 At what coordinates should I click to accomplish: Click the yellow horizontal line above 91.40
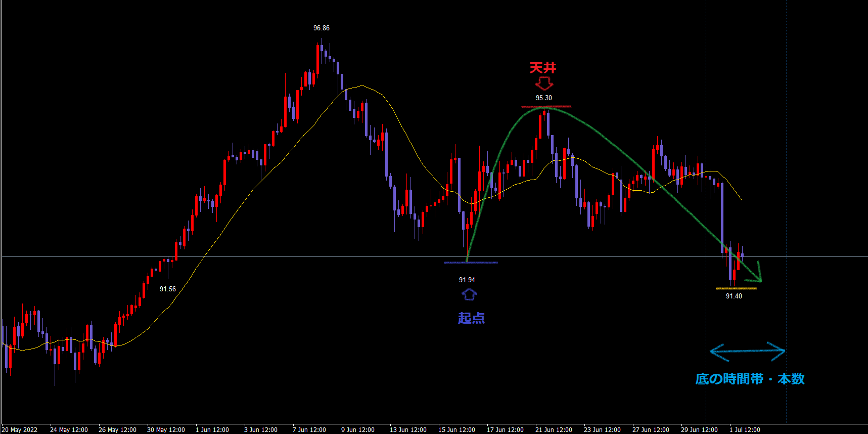pos(736,288)
